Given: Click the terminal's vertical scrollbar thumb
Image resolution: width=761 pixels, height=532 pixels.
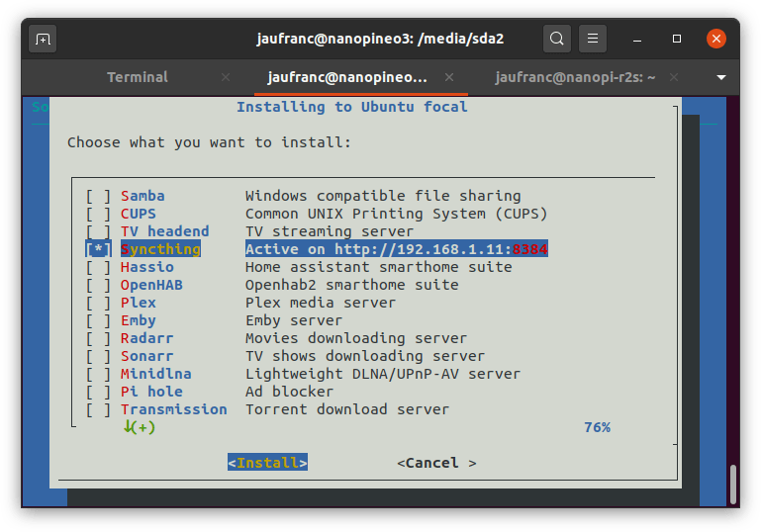Looking at the screenshot, I should click(x=733, y=485).
